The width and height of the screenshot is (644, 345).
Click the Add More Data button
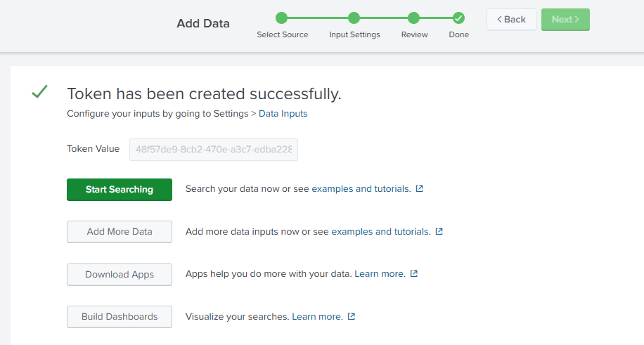pyautogui.click(x=120, y=232)
